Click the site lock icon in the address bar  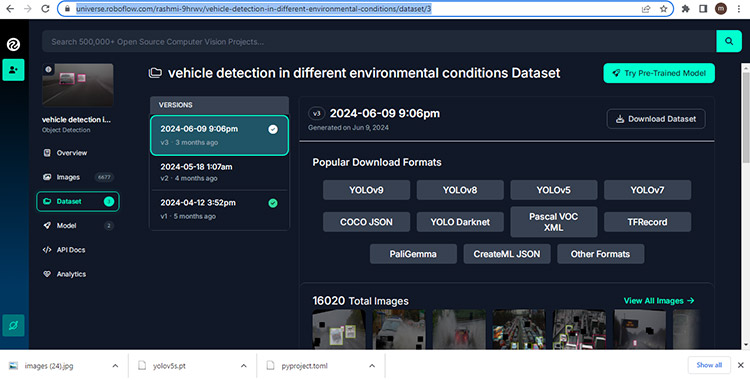click(x=66, y=9)
